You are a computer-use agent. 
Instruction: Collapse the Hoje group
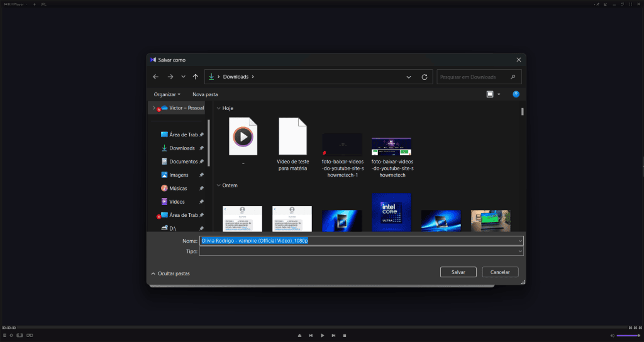(x=219, y=108)
